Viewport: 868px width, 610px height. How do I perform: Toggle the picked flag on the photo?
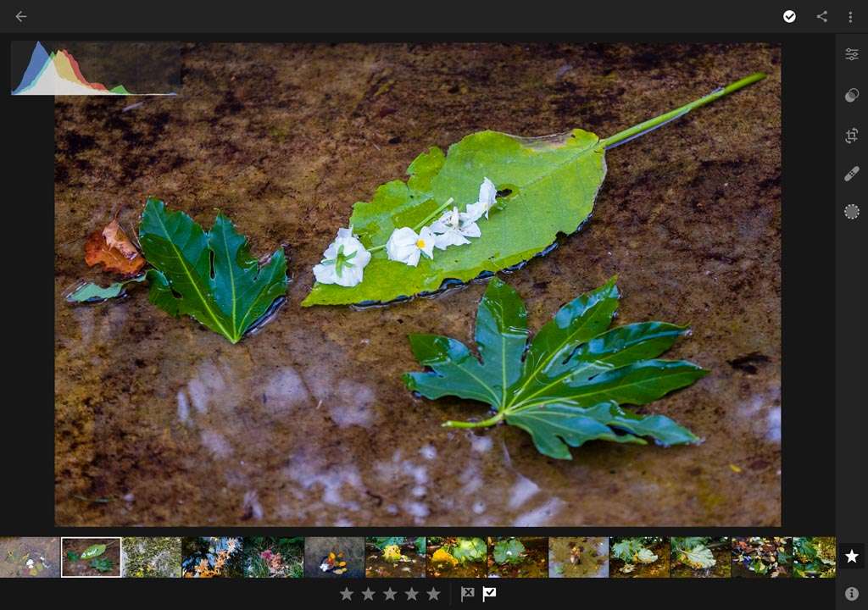coord(490,594)
